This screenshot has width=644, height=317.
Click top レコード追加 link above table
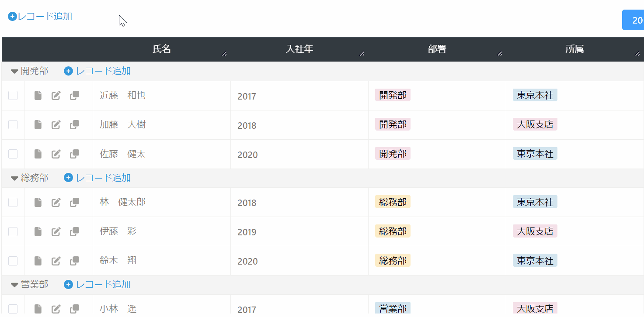(40, 17)
